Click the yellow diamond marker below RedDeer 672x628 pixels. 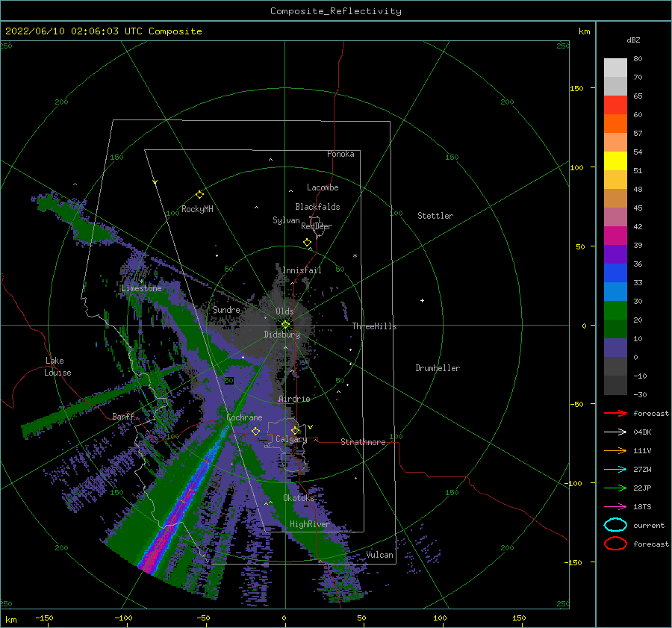pos(307,243)
